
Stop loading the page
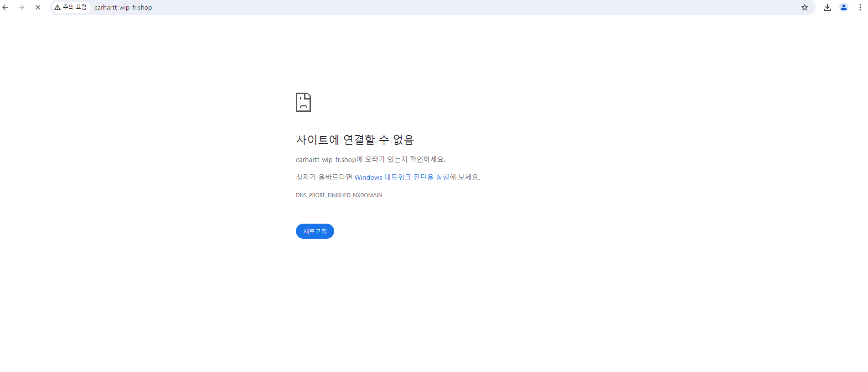pyautogui.click(x=38, y=7)
